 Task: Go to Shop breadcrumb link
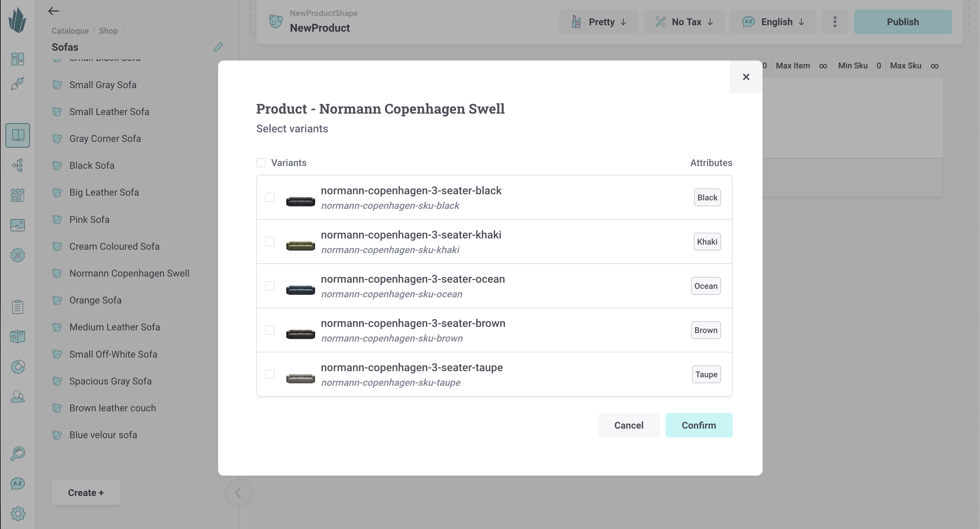pyautogui.click(x=109, y=31)
